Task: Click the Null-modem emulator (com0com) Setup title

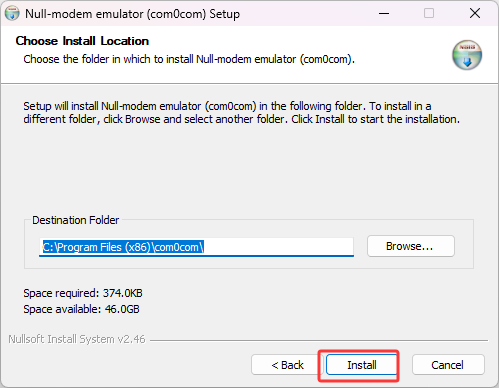Action: 132,14
